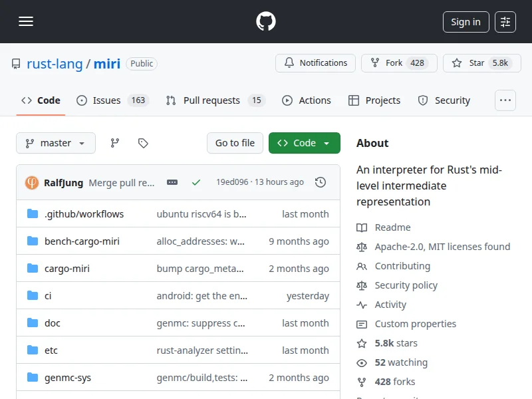Open the Actions tab
Image resolution: width=532 pixels, height=399 pixels.
[306, 100]
